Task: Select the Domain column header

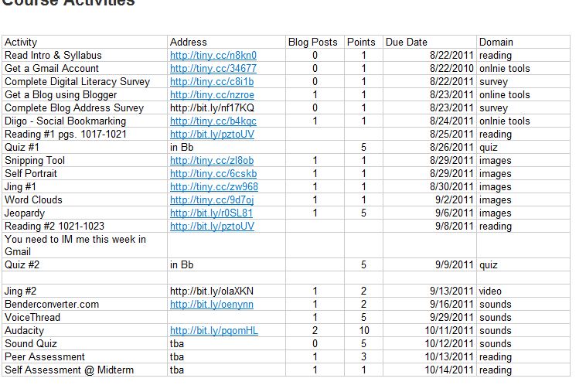Action: [523, 42]
